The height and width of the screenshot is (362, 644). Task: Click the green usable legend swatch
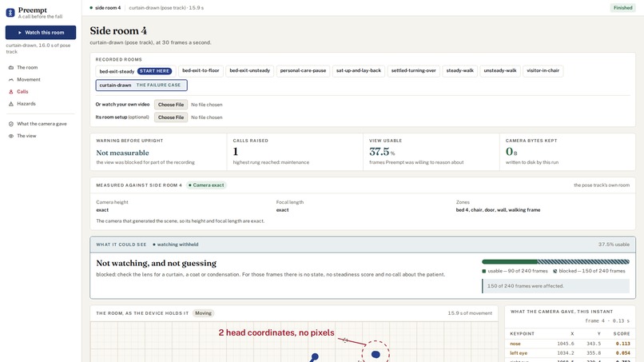[x=484, y=271]
